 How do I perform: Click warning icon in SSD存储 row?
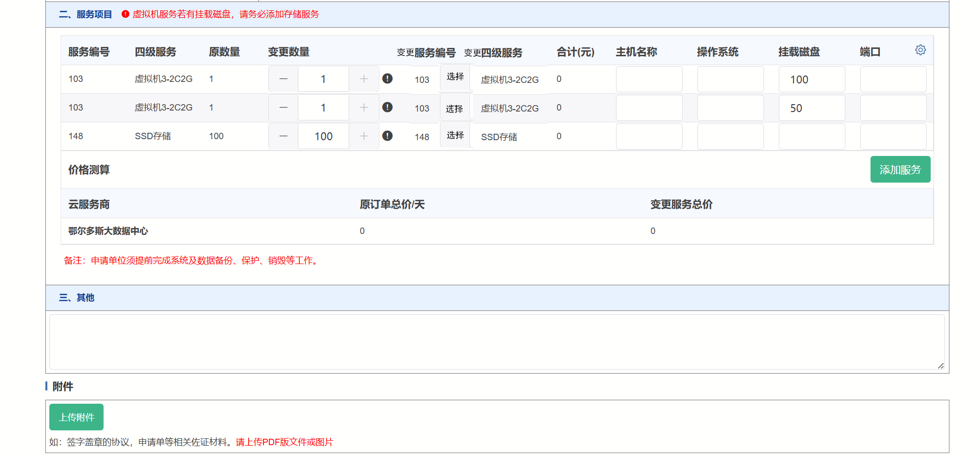click(388, 136)
